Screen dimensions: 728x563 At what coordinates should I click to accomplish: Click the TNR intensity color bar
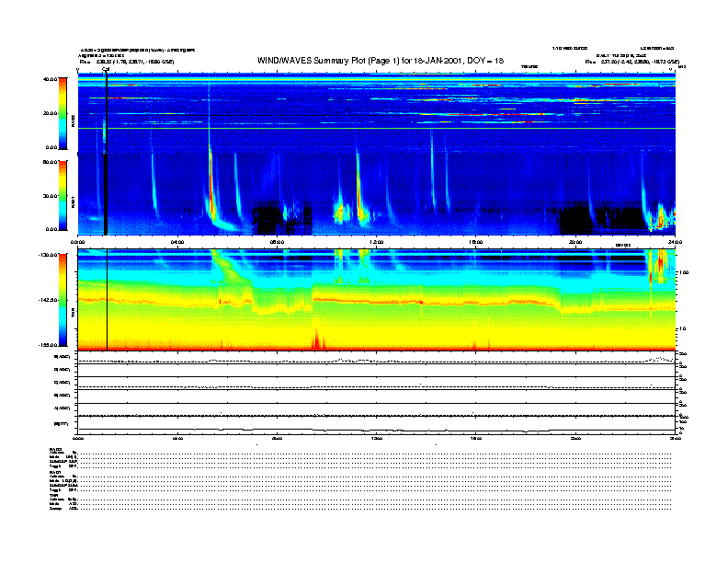tap(63, 300)
